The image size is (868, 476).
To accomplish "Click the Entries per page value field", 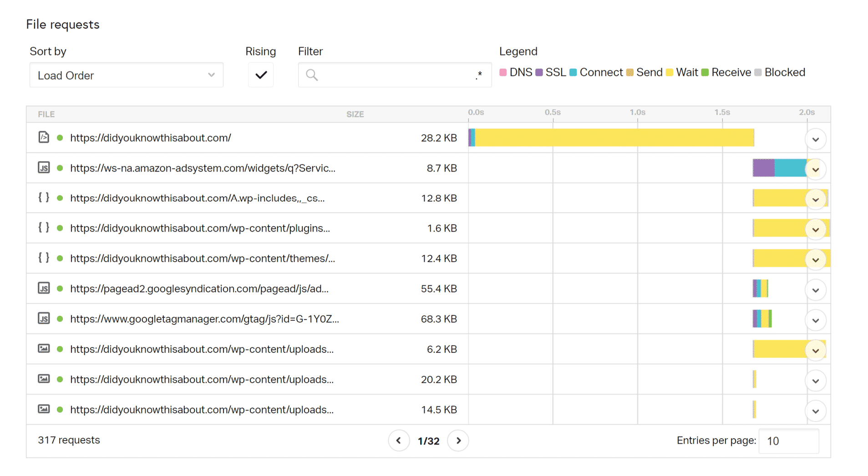I will coord(789,441).
